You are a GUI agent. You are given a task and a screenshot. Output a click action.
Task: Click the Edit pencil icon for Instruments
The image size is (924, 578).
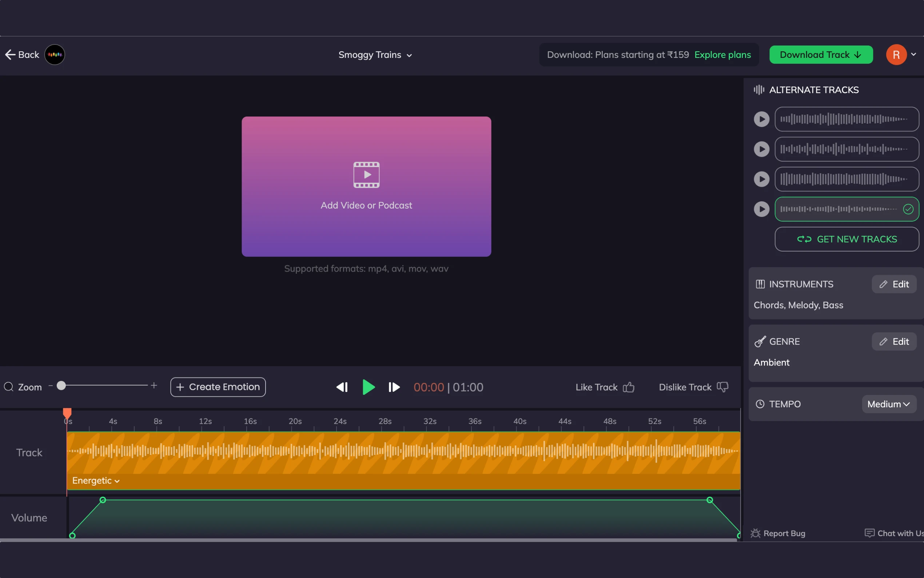click(x=884, y=284)
